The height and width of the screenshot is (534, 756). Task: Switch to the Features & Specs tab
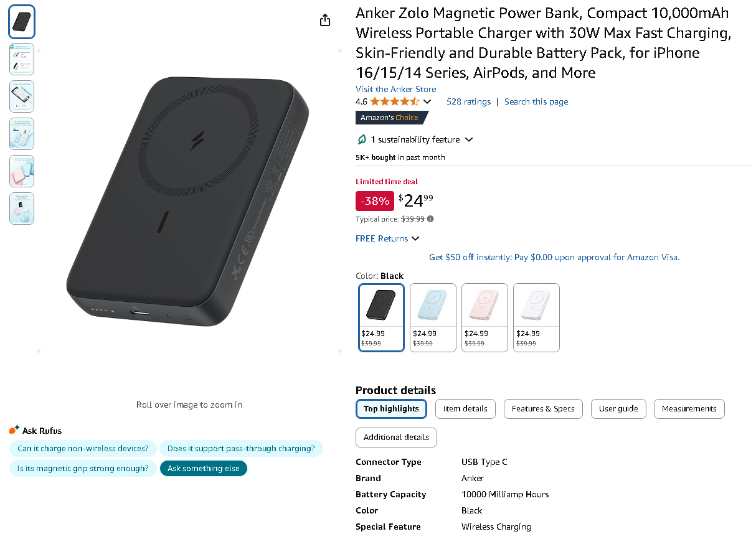click(x=542, y=409)
